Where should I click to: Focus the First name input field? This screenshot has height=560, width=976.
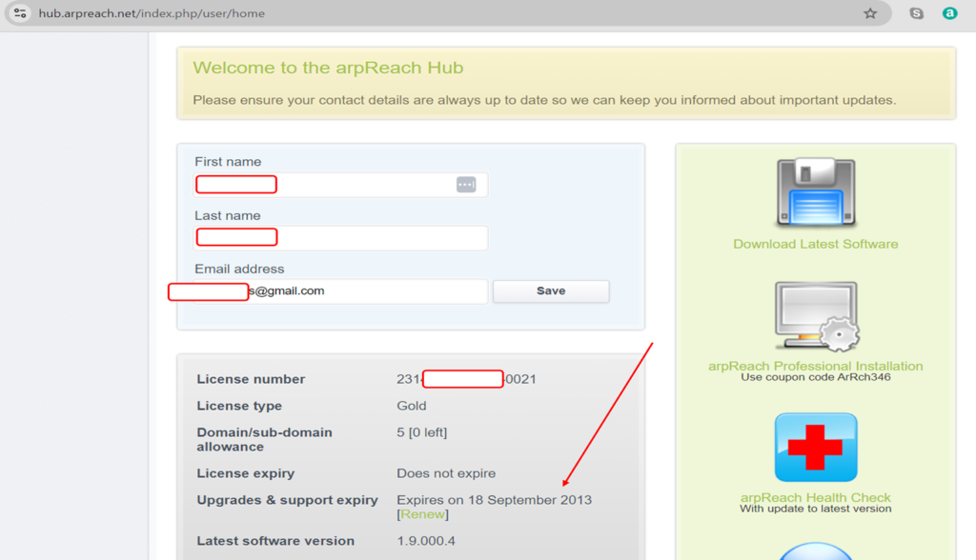340,185
